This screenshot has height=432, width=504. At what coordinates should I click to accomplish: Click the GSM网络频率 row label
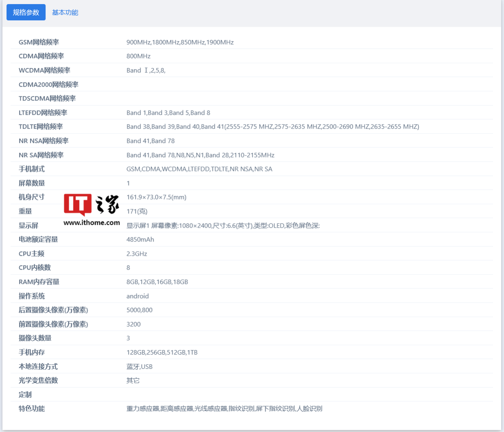point(39,42)
